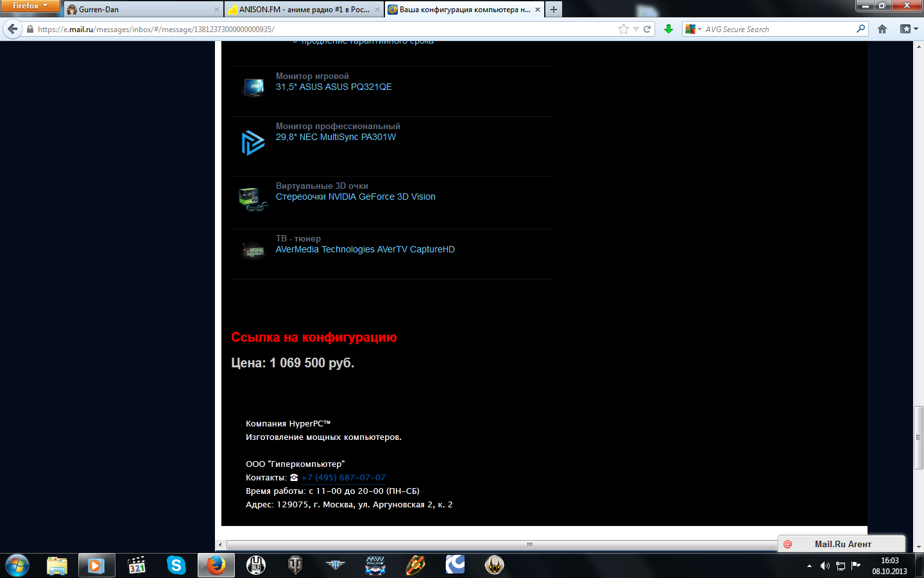Bookmark this page with the star icon
The width and height of the screenshot is (924, 578).
[624, 29]
